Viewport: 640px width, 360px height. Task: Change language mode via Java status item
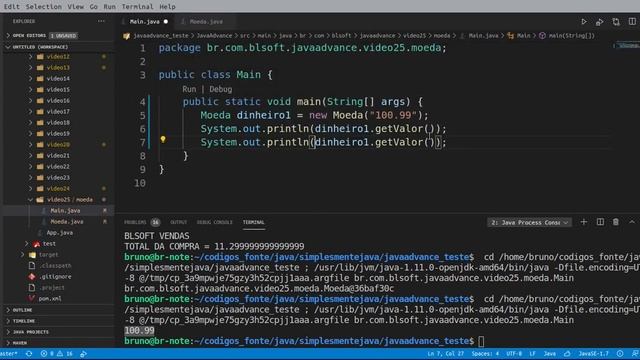pyautogui.click(x=549, y=354)
